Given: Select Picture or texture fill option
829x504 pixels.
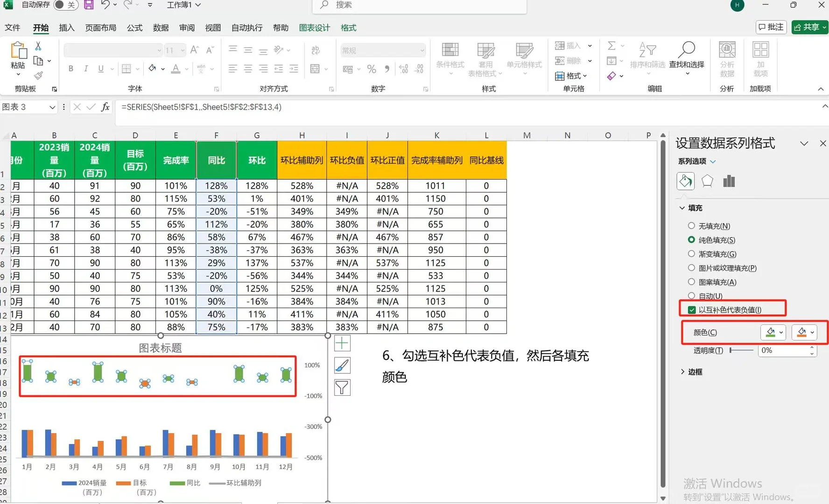Looking at the screenshot, I should click(691, 268).
